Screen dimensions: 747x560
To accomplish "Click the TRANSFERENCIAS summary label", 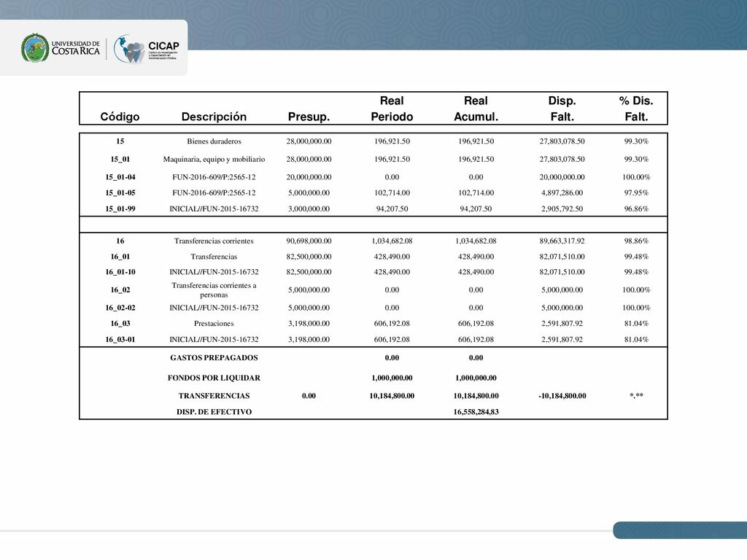I will pyautogui.click(x=214, y=396).
